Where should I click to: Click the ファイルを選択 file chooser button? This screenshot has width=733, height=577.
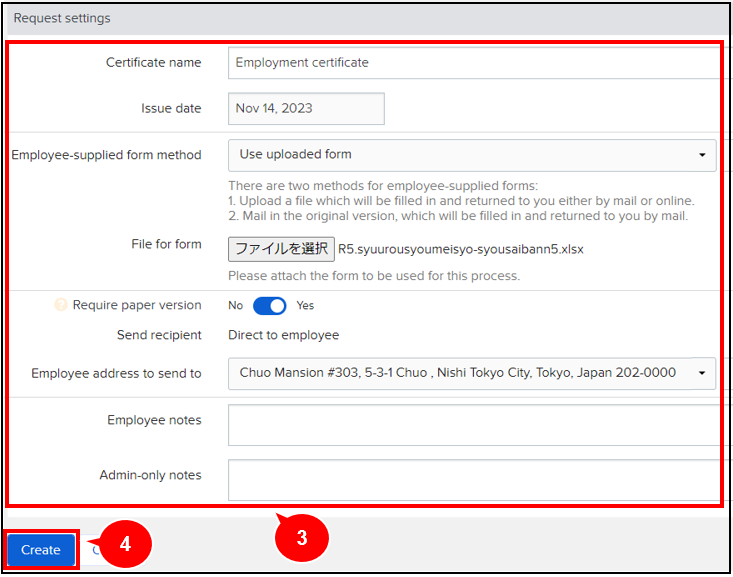click(281, 249)
